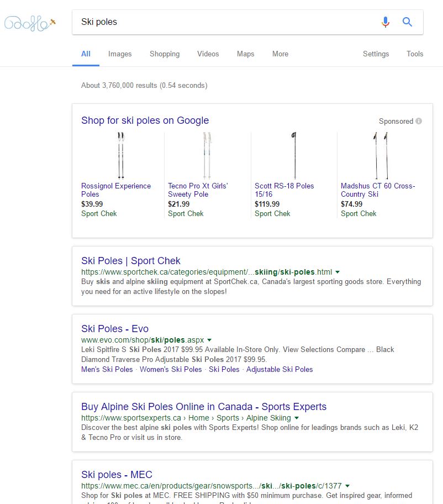The image size is (443, 504).
Task: Click Tecno Pro Xt Girls' pole image
Action: (x=207, y=156)
